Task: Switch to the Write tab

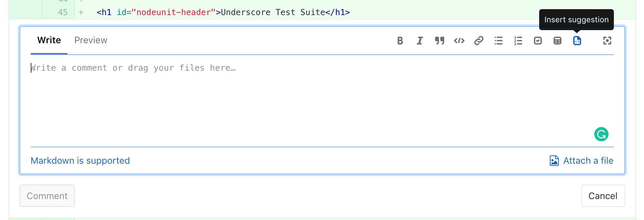Action: pyautogui.click(x=49, y=40)
